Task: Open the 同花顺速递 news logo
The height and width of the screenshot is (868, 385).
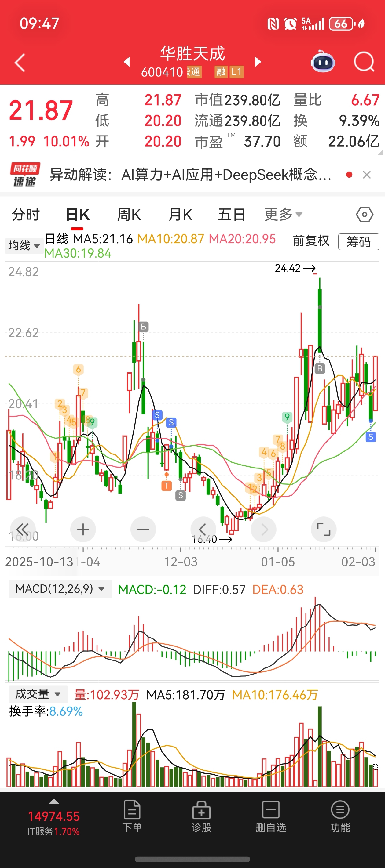Action: (x=25, y=175)
